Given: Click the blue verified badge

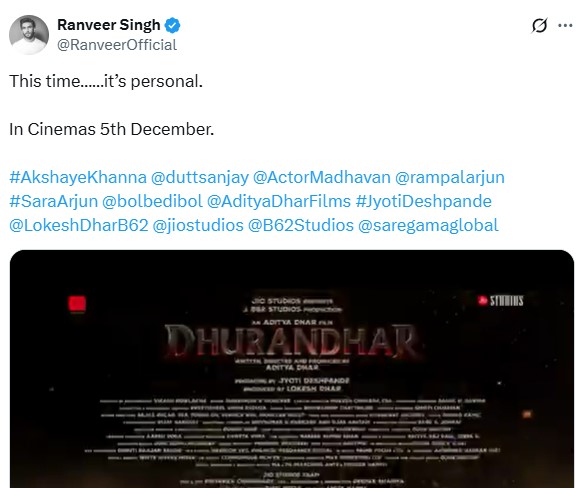Looking at the screenshot, I should 172,25.
